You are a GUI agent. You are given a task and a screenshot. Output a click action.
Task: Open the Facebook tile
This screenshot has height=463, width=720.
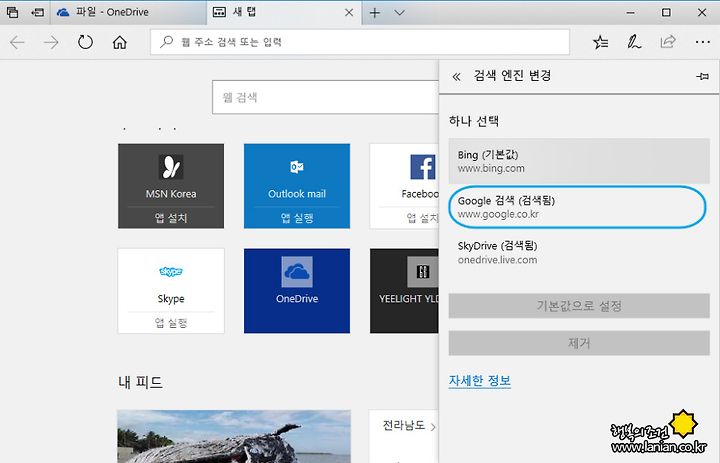point(404,186)
